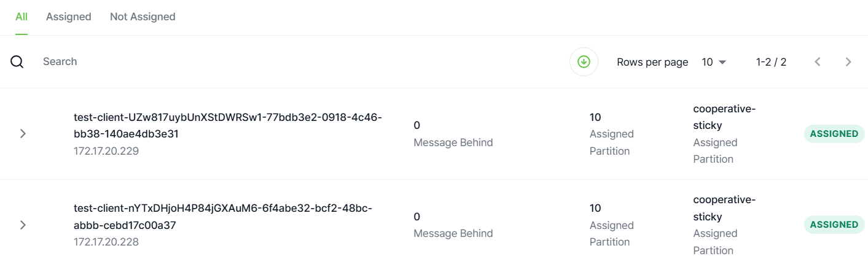
Task: Click the ASSIGNED badge on first row
Action: tap(834, 134)
